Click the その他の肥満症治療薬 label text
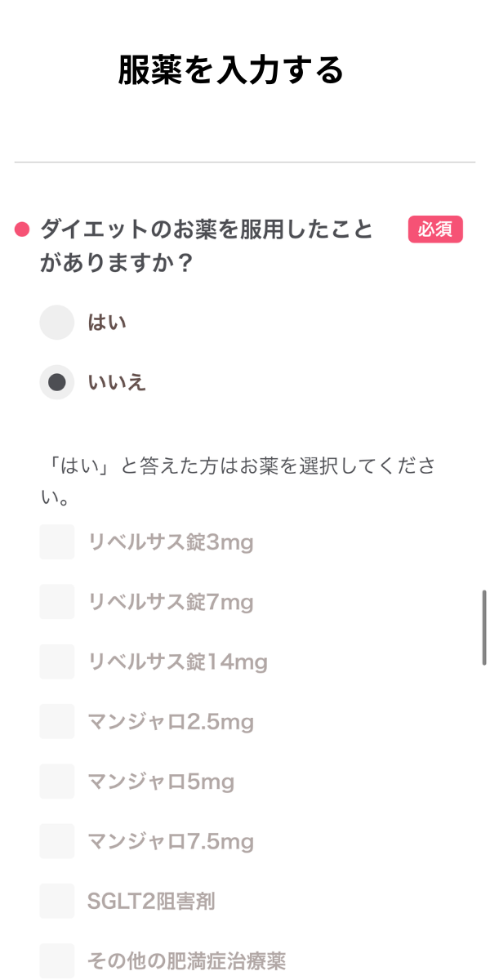 click(x=187, y=960)
